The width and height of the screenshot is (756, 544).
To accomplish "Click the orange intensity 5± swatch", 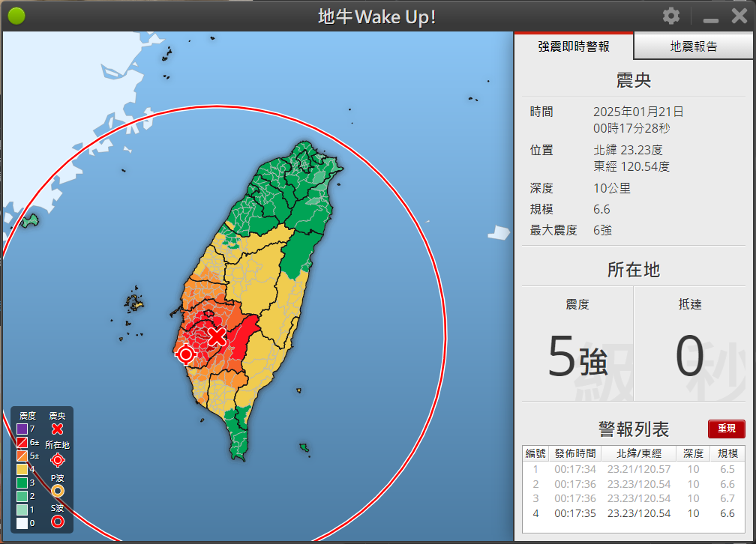I will pyautogui.click(x=22, y=456).
